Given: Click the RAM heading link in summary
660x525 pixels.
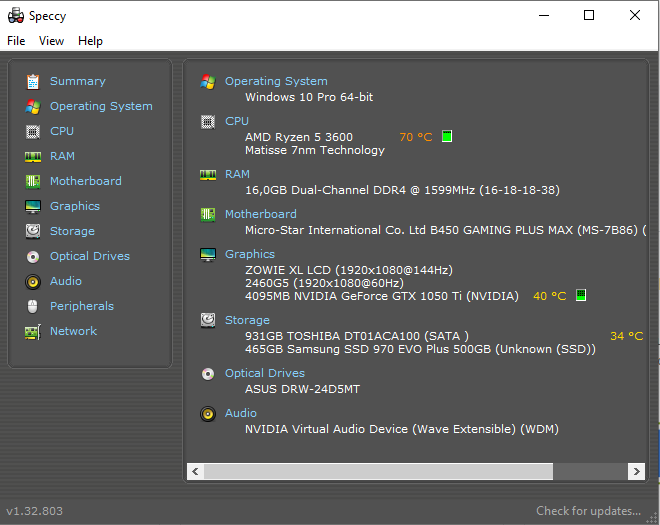Looking at the screenshot, I should click(237, 174).
